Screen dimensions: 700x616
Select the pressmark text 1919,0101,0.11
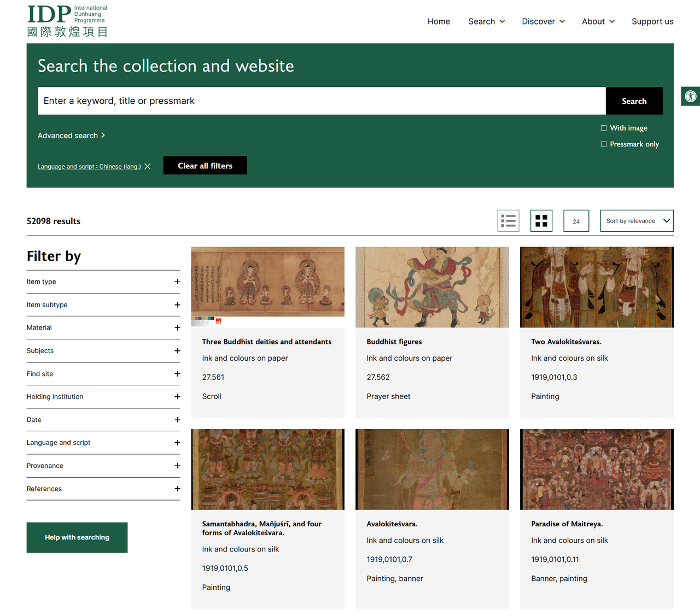[x=555, y=560]
